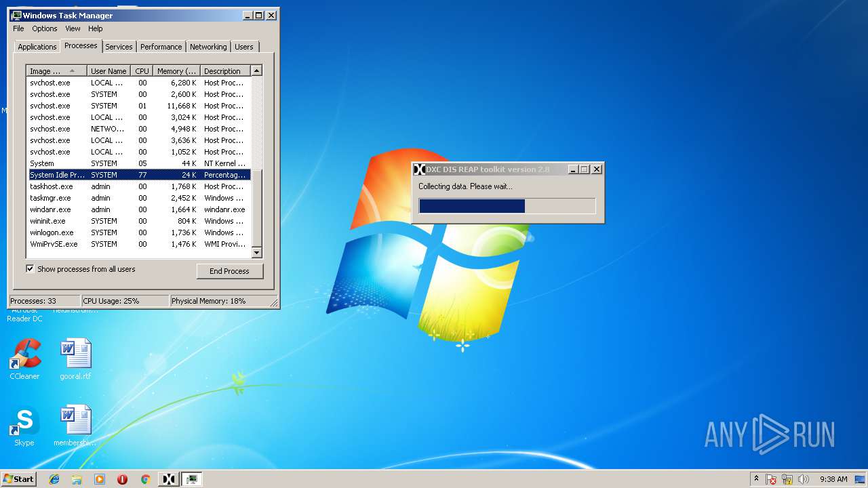The width and height of the screenshot is (868, 488).
Task: Open the Help menu in Task Manager
Action: tap(96, 28)
